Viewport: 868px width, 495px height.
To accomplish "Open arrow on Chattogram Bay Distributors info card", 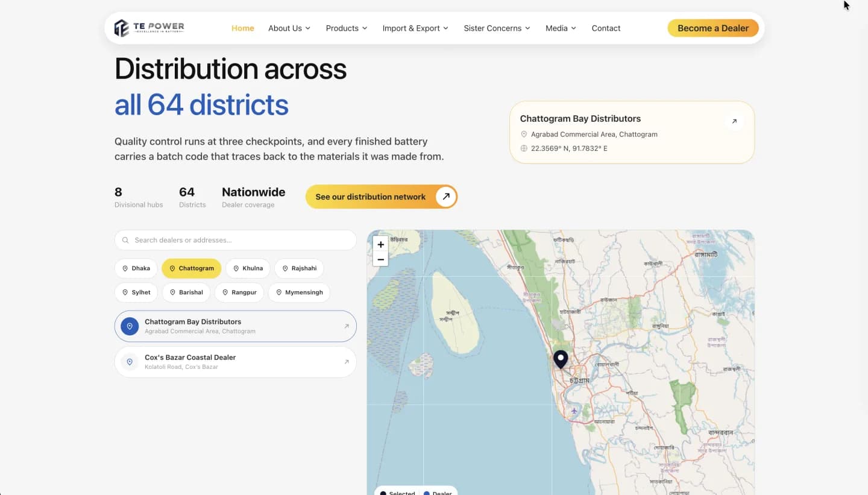I will coord(734,121).
